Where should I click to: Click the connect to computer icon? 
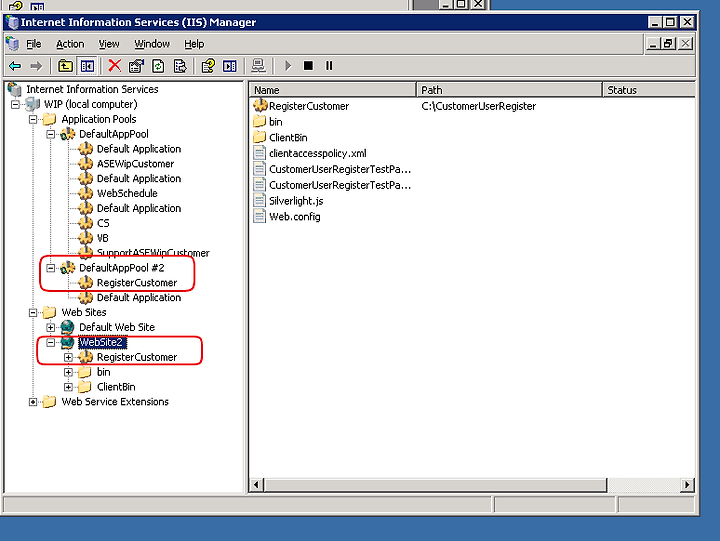point(259,66)
